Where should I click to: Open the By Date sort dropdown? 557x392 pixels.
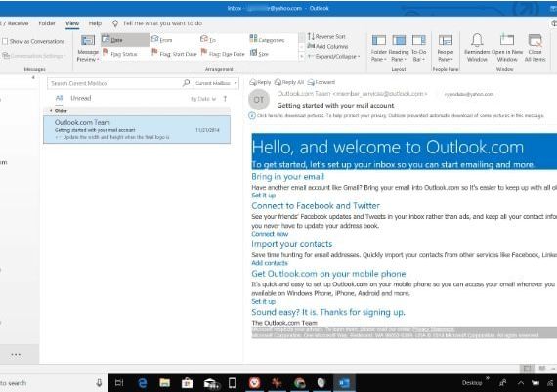pyautogui.click(x=203, y=99)
